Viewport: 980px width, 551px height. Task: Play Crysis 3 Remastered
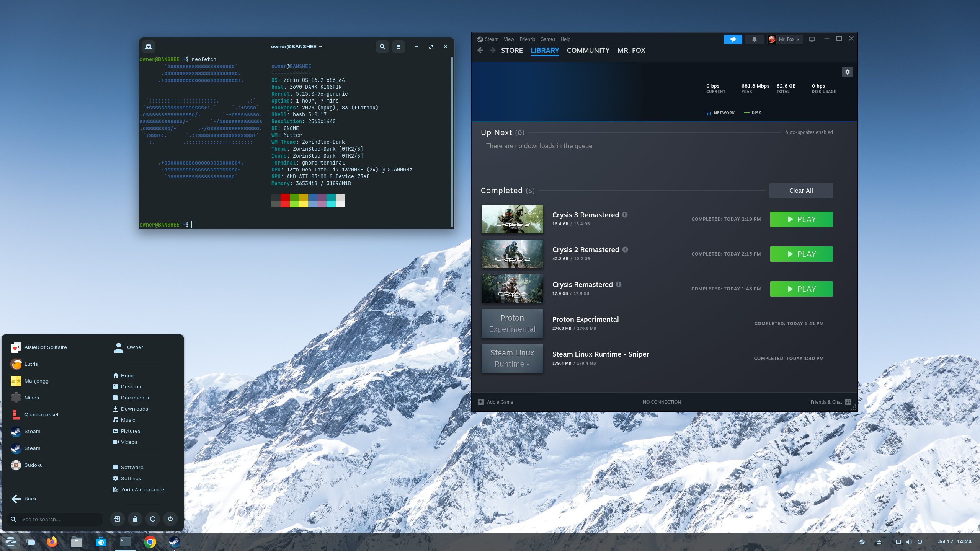pos(801,219)
